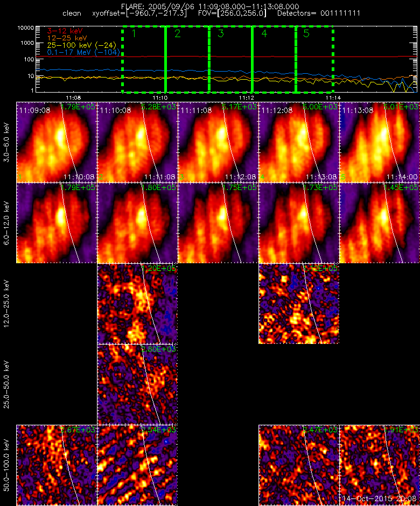Open the 50.0-100.0 keV image labeled 2.54E+03
420x506 pixels.
(x=137, y=465)
